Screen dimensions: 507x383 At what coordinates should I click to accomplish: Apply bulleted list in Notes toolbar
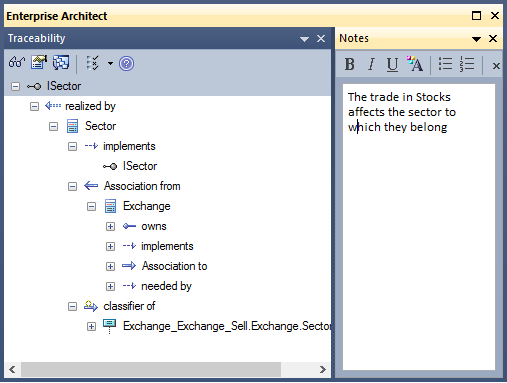click(x=445, y=64)
